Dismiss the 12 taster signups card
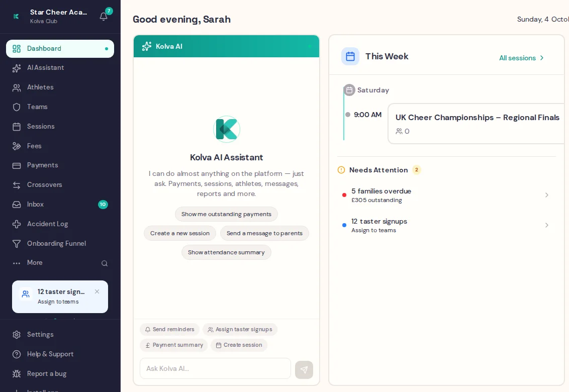The image size is (569, 392). tap(97, 292)
